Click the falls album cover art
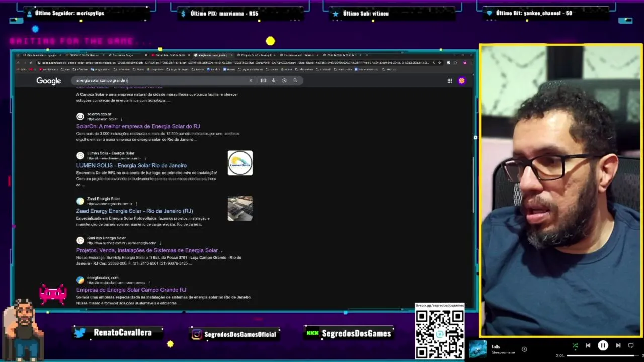 (x=477, y=349)
